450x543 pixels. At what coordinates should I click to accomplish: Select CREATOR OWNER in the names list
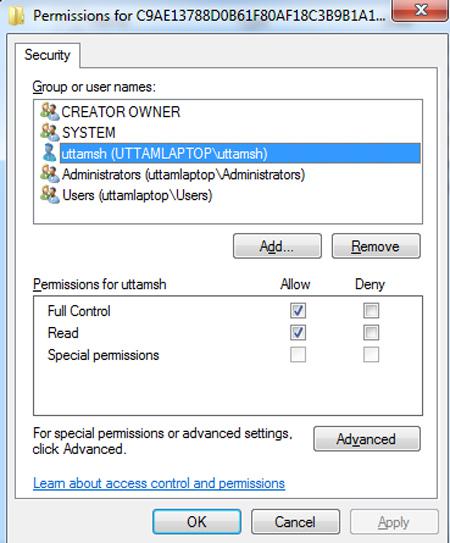pyautogui.click(x=121, y=112)
